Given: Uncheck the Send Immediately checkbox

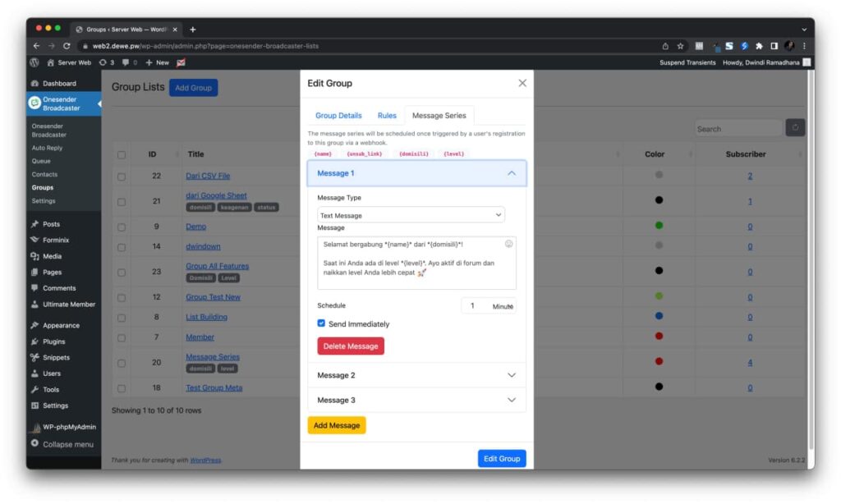Looking at the screenshot, I should click(x=322, y=323).
